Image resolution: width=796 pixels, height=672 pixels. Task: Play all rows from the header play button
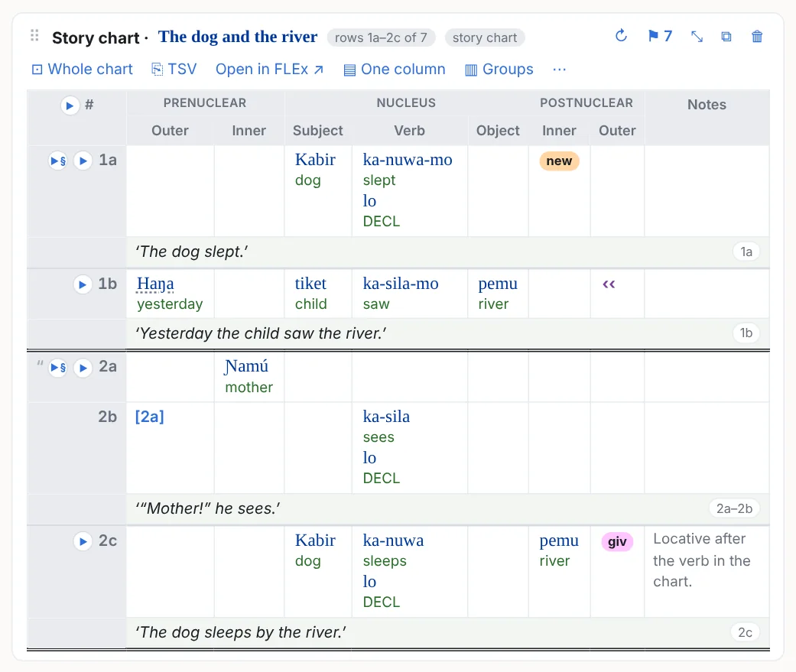coord(70,106)
